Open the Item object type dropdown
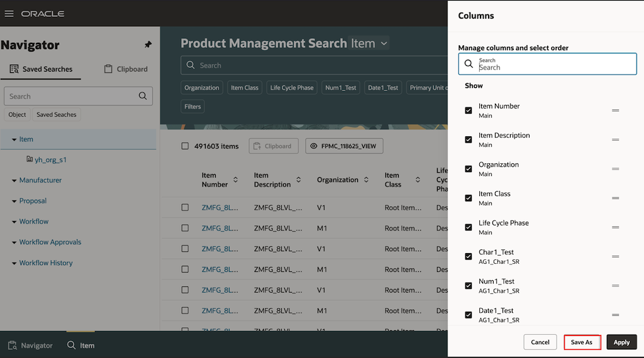 [x=369, y=43]
